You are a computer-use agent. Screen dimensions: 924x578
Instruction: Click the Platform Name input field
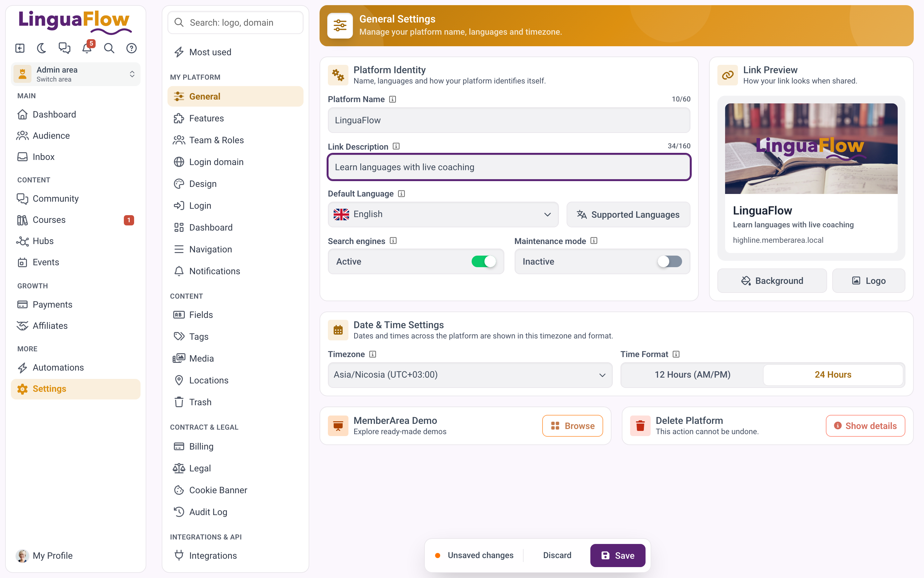tap(509, 120)
